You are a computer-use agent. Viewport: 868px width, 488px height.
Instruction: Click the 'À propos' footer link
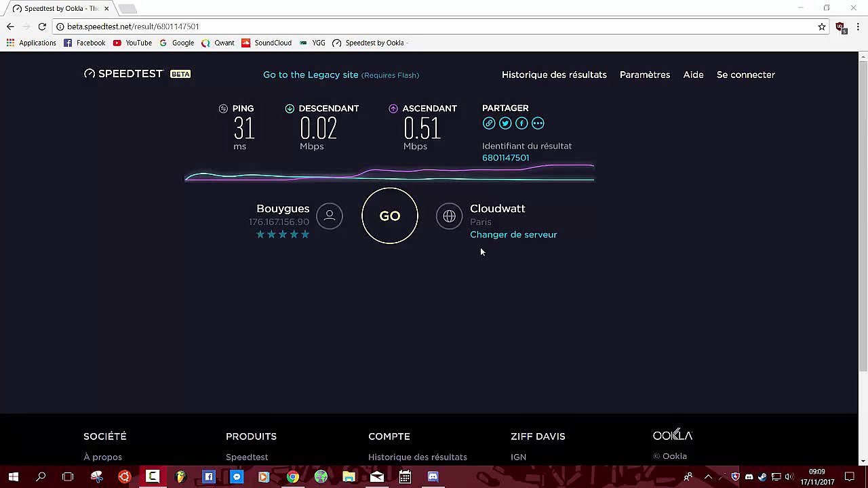tap(102, 457)
